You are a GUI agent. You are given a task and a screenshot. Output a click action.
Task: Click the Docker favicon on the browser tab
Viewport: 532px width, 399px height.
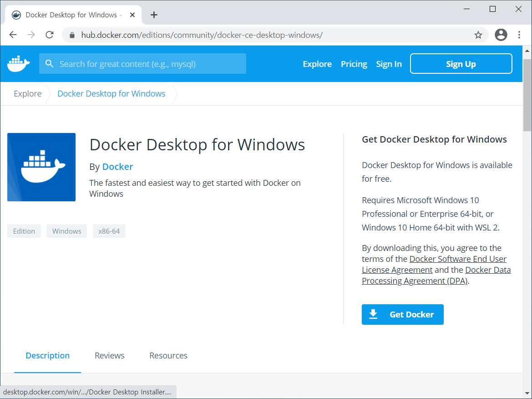[x=16, y=15]
